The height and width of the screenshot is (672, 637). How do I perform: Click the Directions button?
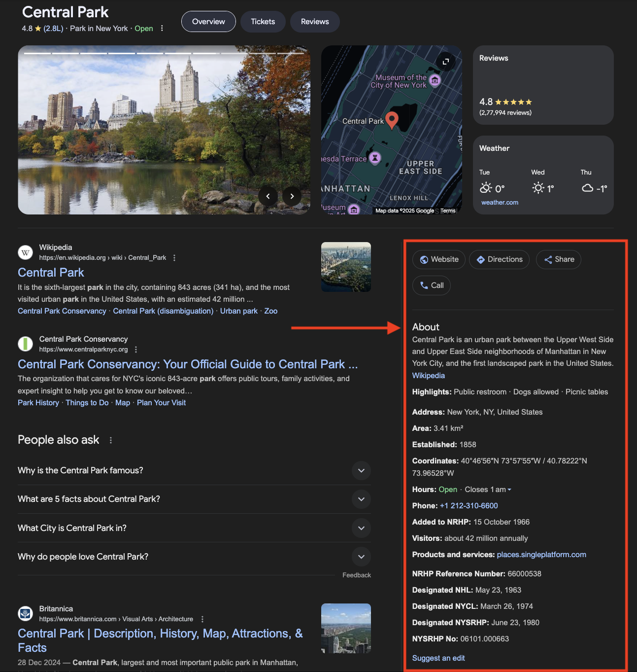click(499, 259)
